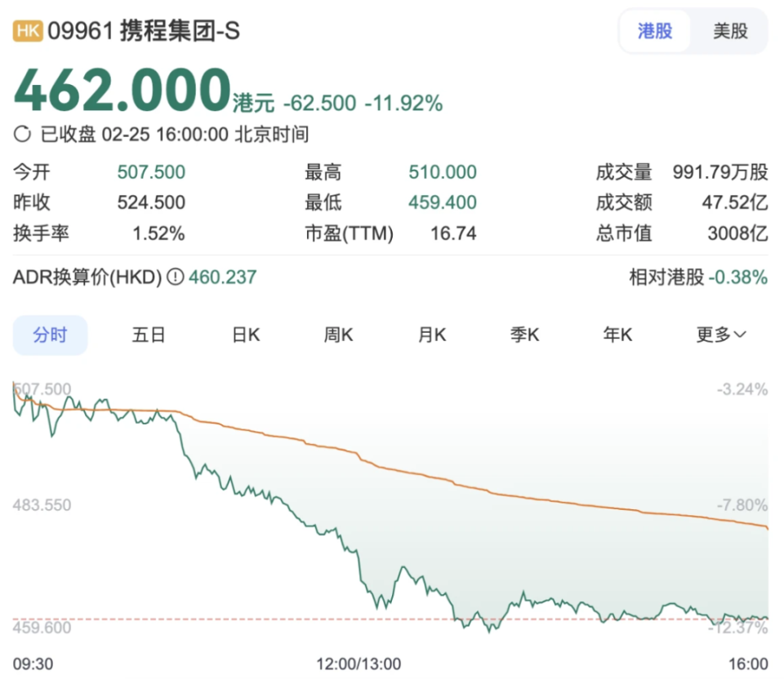
Task: Click the 最高 value 510.000
Action: click(442, 172)
